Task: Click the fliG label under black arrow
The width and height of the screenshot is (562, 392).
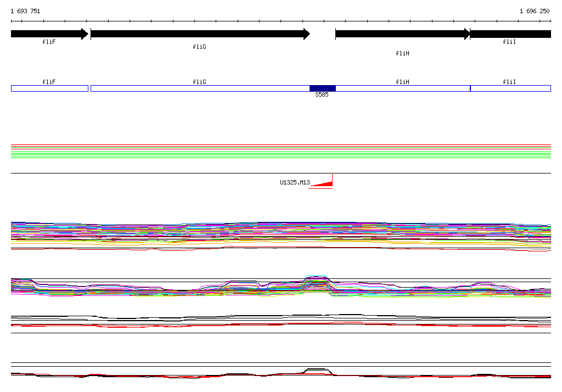Action: coord(200,47)
